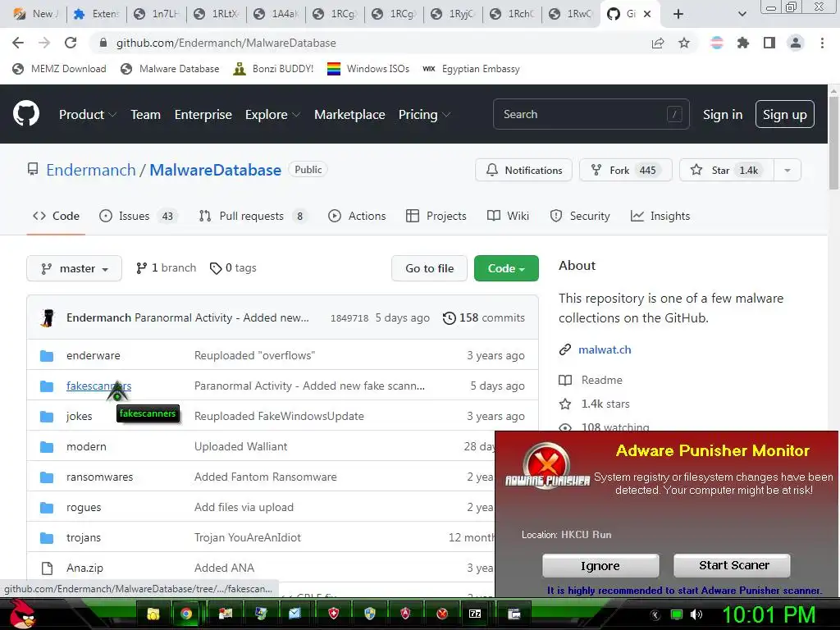
Task: Bookmark this page with the star icon
Action: tap(684, 43)
